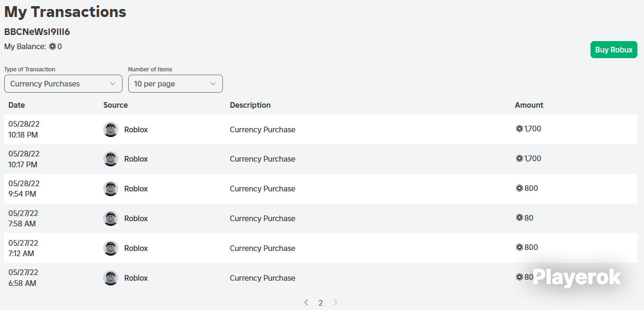
Task: Click Robux icon in 10:18 PM amount
Action: 519,129
